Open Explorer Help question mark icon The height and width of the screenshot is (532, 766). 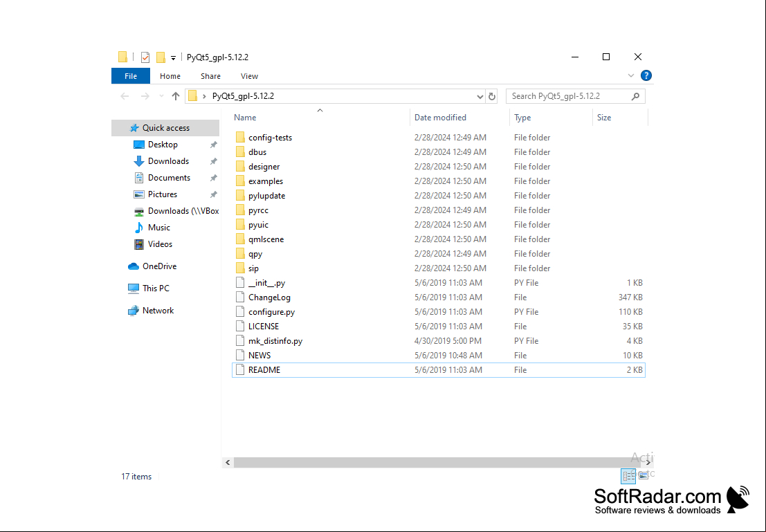pyautogui.click(x=646, y=75)
